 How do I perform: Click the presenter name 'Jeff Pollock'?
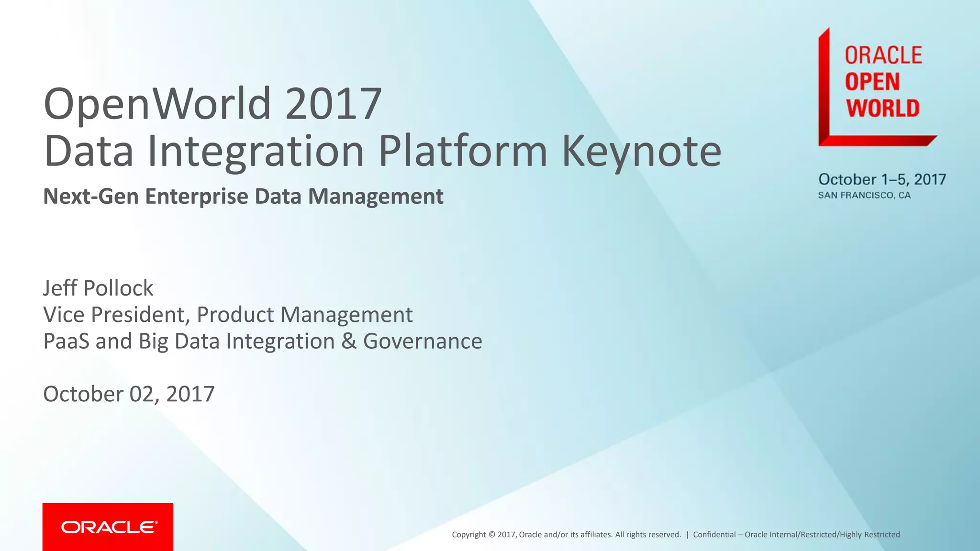tap(98, 288)
